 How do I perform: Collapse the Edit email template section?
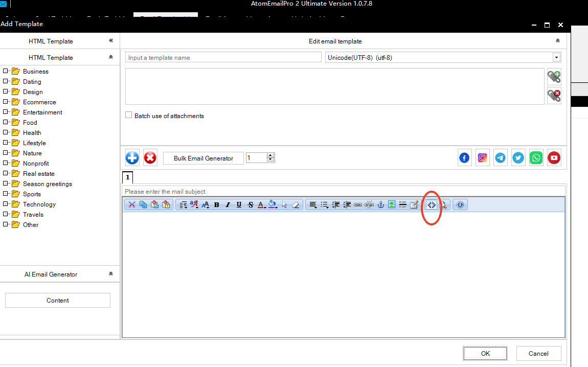558,40
